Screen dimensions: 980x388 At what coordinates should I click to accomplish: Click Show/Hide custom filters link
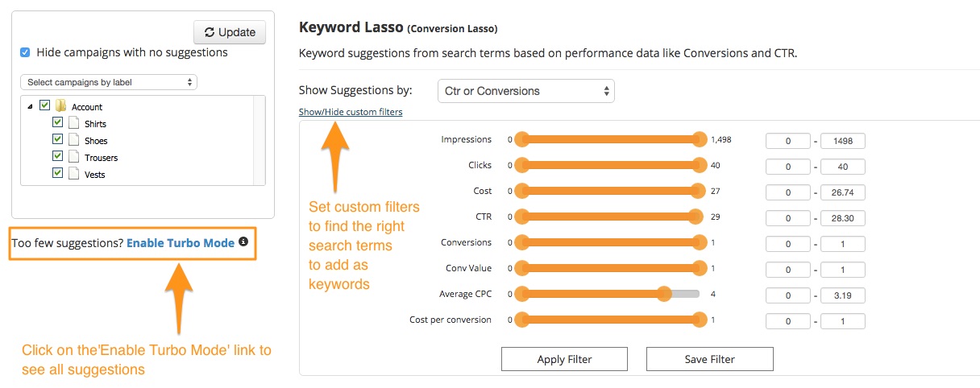351,112
